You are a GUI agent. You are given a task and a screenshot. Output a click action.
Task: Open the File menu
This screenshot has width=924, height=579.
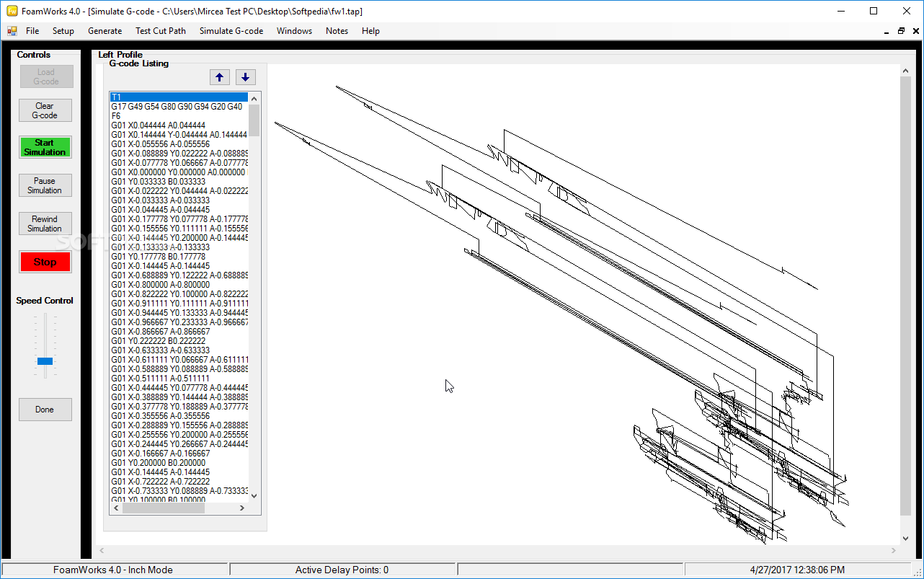tap(32, 31)
